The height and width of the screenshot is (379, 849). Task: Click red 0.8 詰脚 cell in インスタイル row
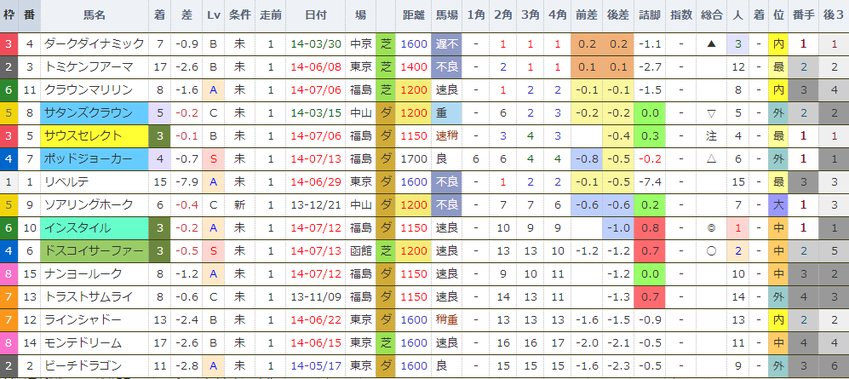pos(649,228)
